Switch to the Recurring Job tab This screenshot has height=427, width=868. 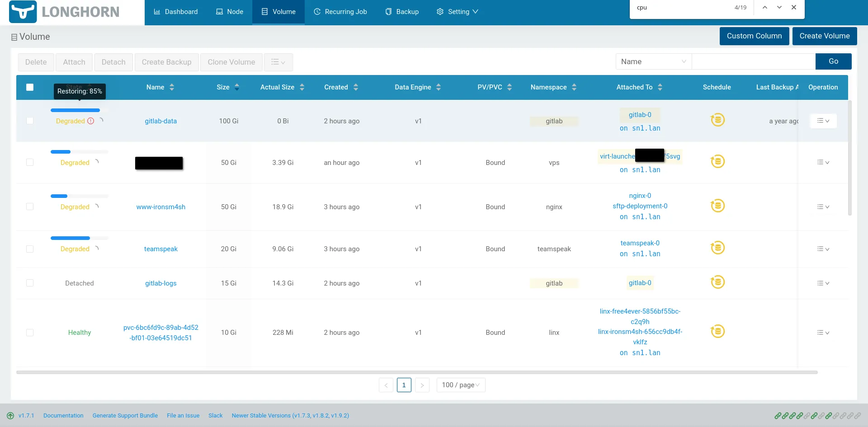340,12
